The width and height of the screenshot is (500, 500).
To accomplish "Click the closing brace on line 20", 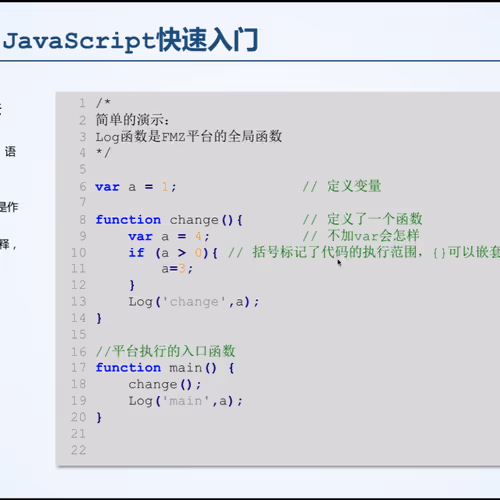I will pyautogui.click(x=99, y=418).
